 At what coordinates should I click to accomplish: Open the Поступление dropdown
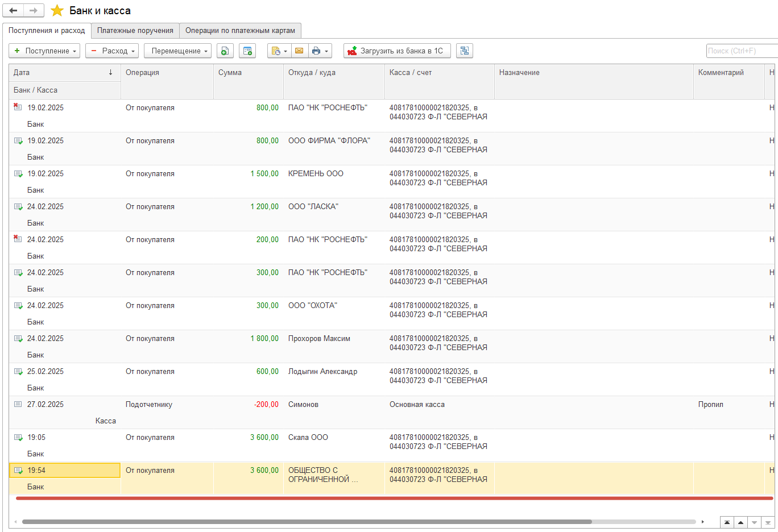click(44, 51)
